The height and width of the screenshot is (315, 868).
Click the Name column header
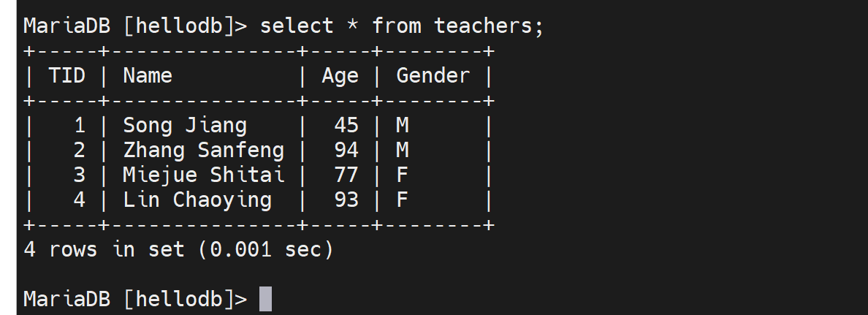pyautogui.click(x=148, y=75)
